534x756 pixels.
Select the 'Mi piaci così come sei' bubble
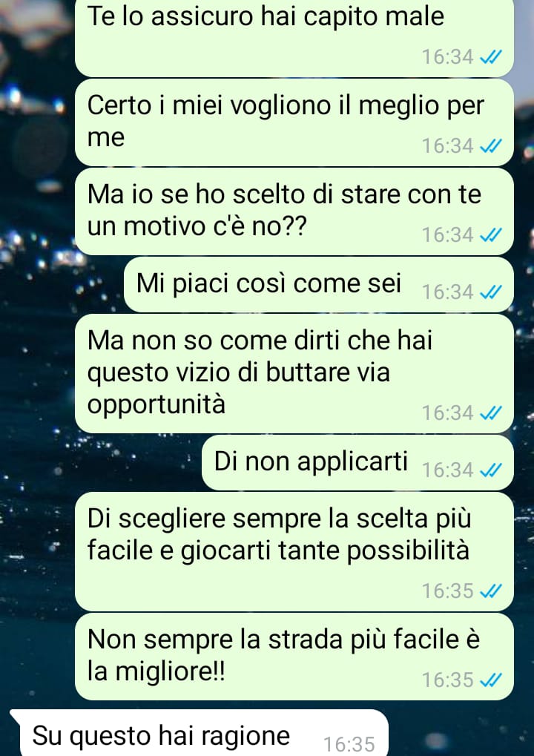319,284
